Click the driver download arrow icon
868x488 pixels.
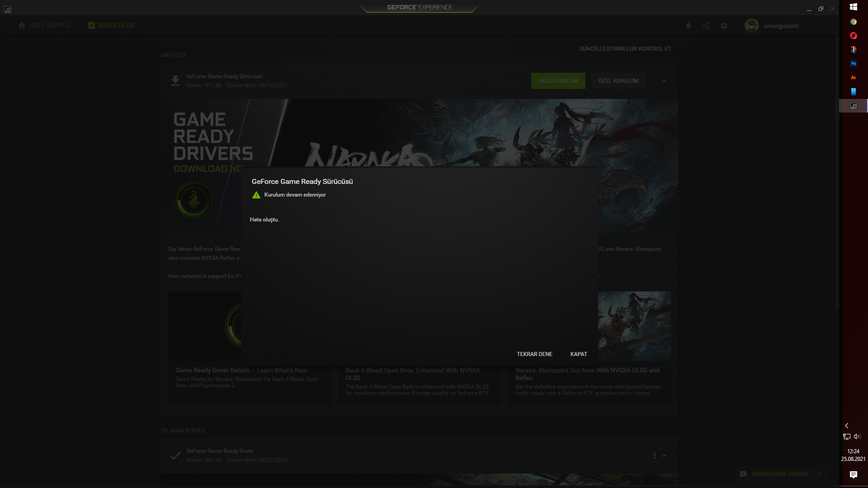[x=175, y=81]
